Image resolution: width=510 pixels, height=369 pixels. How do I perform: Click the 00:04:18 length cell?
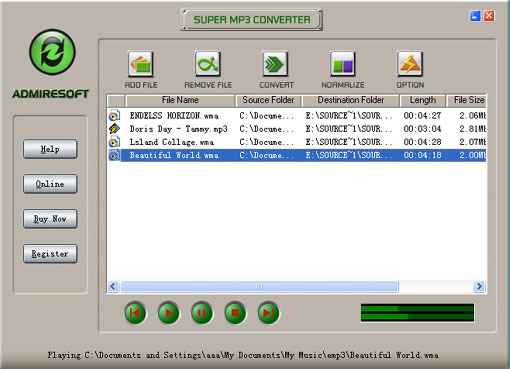point(422,155)
